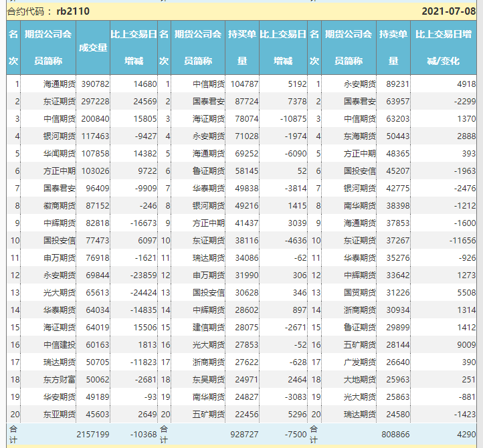Click the 成交量 column header

pos(93,47)
